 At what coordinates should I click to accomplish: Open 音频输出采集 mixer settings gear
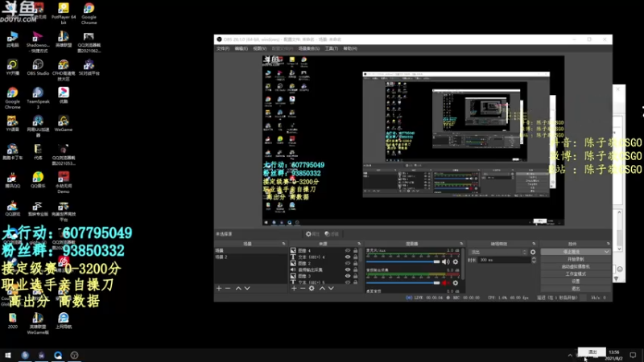tap(456, 283)
